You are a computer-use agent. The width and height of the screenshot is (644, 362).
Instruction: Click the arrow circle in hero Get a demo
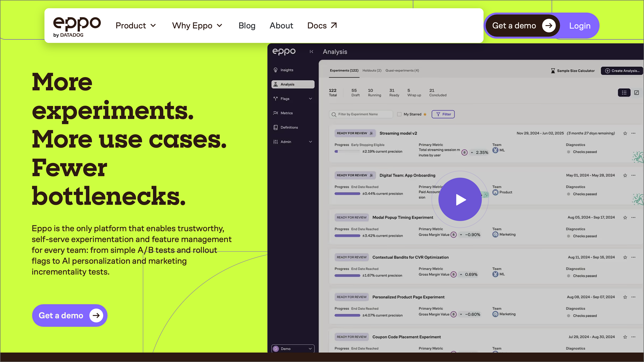point(96,315)
